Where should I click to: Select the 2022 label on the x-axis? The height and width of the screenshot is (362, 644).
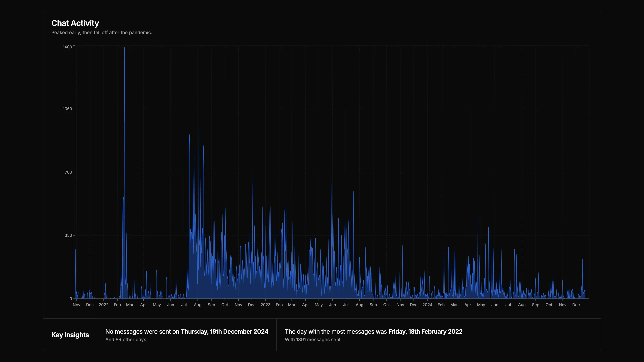tap(103, 305)
